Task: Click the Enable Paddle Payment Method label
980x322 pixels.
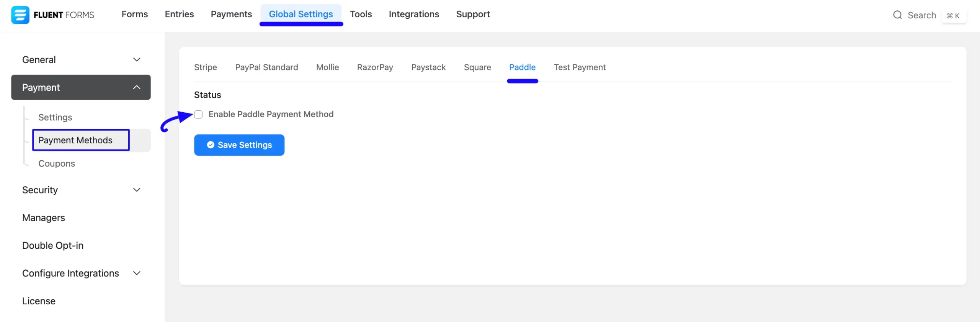Action: click(x=271, y=114)
